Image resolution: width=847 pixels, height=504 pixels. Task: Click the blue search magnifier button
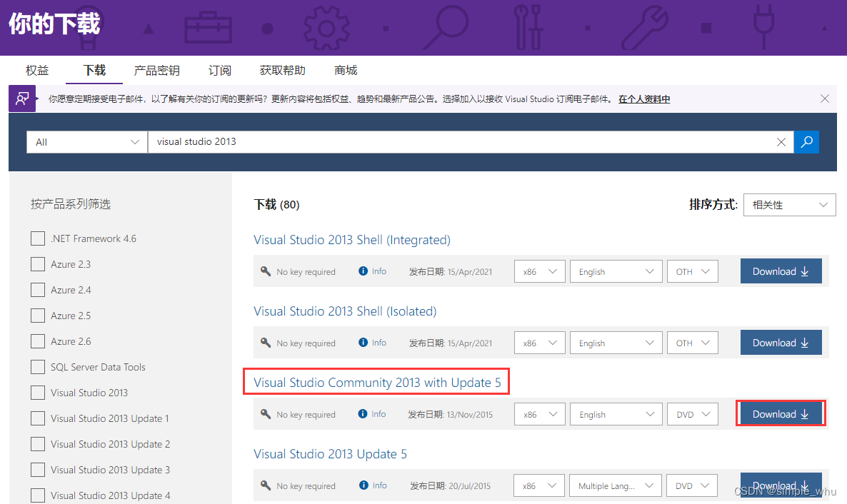807,142
